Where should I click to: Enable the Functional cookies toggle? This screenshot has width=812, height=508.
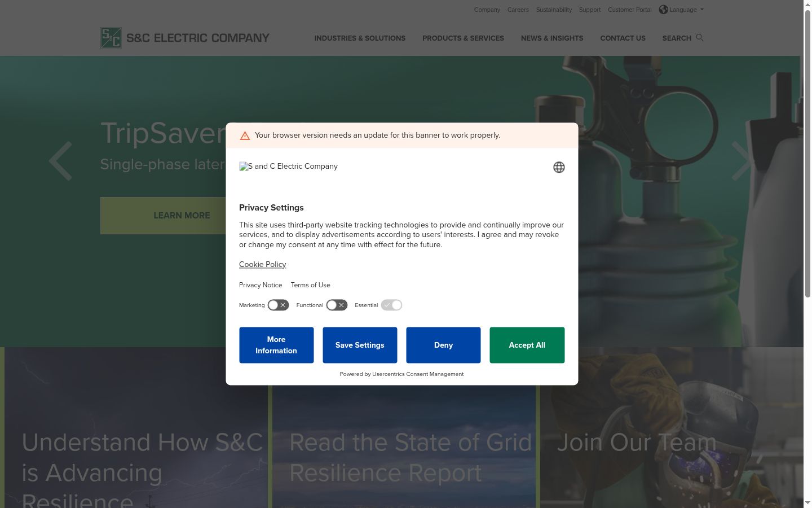click(x=337, y=305)
